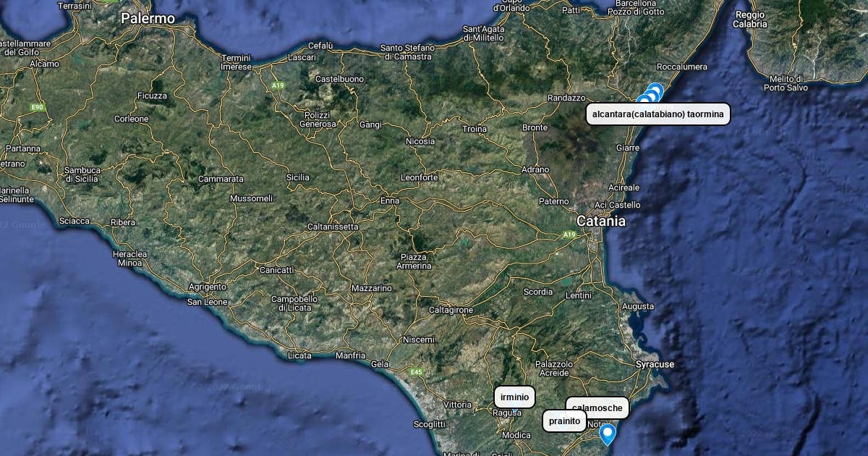Click the Ribera town label
The image size is (868, 456).
(122, 222)
